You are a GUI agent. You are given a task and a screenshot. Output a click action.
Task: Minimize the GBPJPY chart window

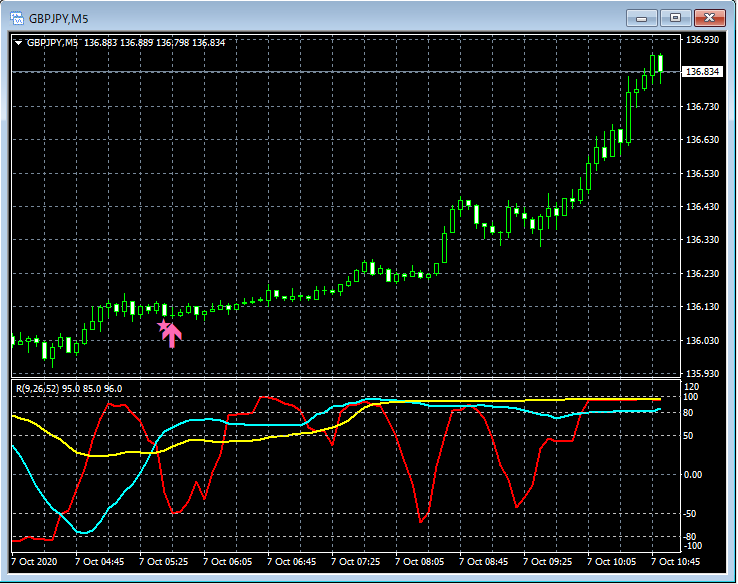click(641, 18)
